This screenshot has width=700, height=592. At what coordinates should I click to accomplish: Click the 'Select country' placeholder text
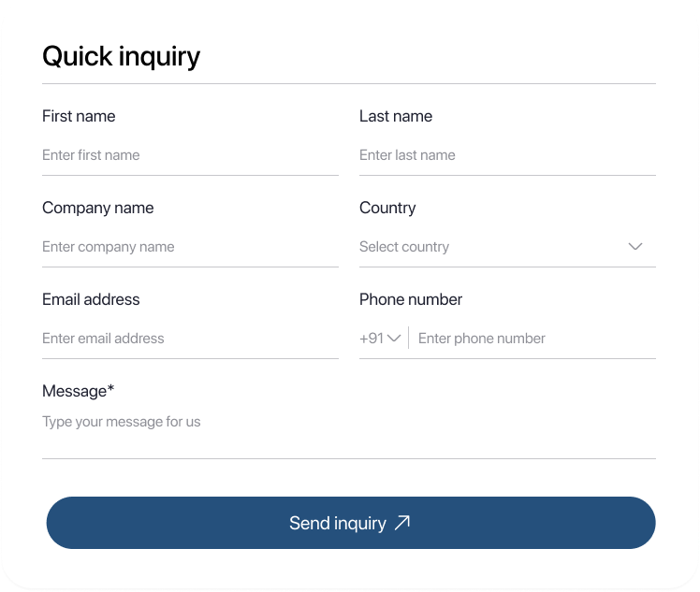tap(404, 247)
